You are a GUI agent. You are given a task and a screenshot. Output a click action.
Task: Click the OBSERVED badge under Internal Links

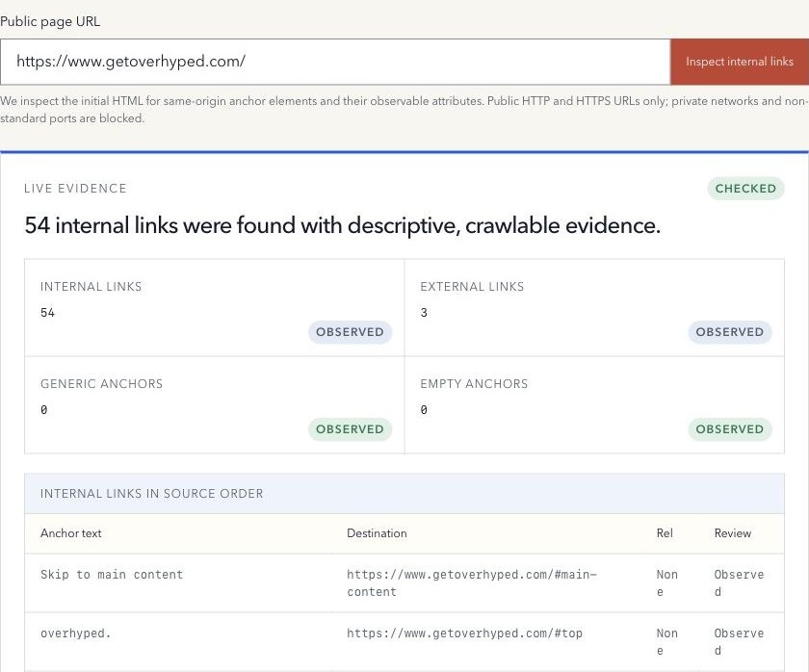(x=350, y=331)
